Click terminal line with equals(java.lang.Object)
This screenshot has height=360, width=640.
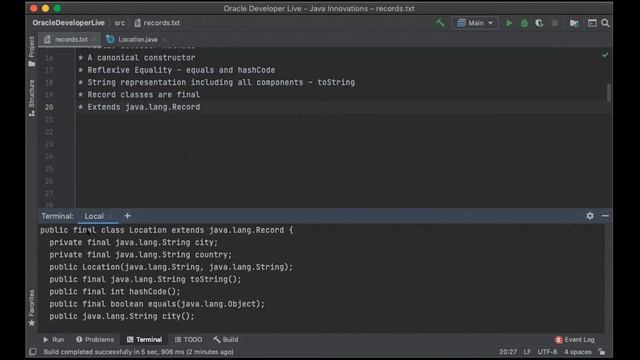click(x=157, y=304)
